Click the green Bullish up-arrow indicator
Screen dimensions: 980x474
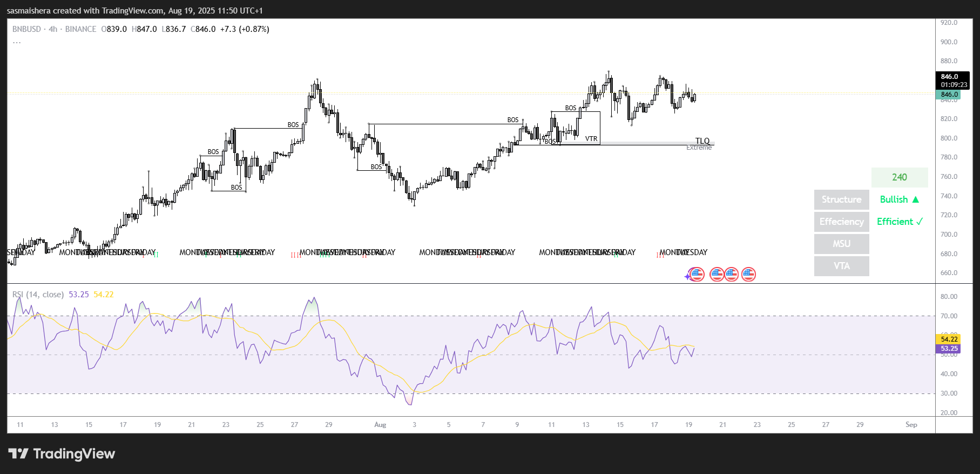tap(899, 199)
